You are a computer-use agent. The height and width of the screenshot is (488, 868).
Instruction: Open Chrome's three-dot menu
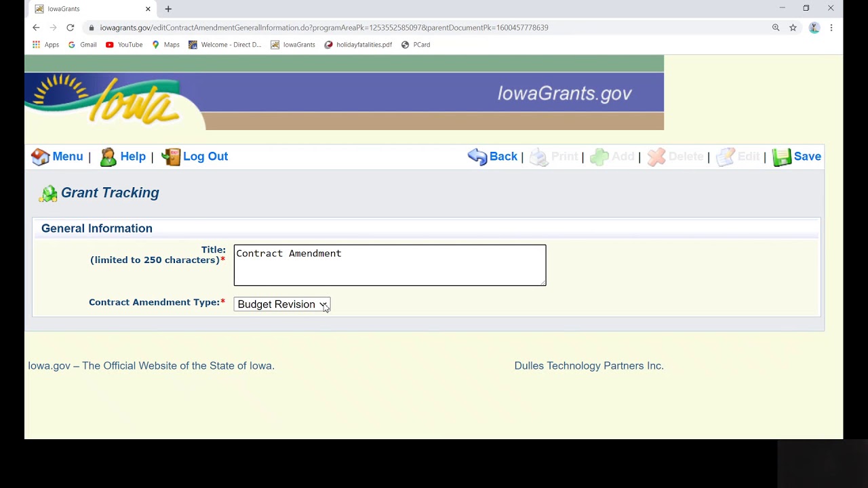click(x=831, y=28)
